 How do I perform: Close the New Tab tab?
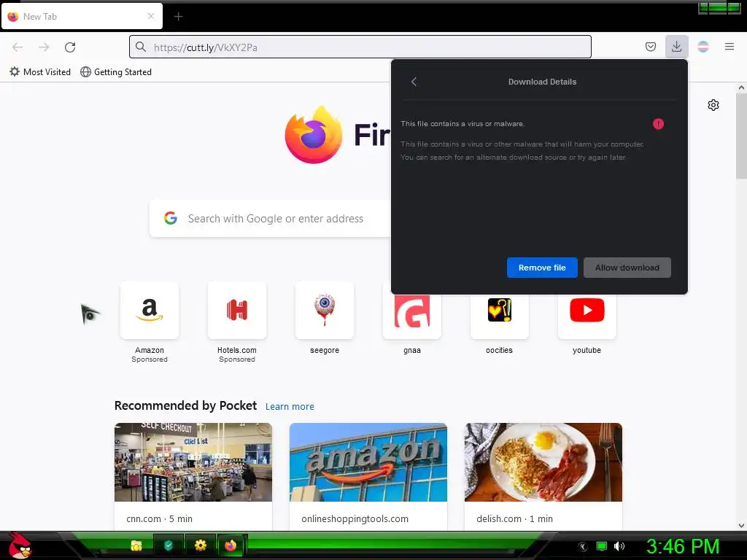(x=151, y=16)
